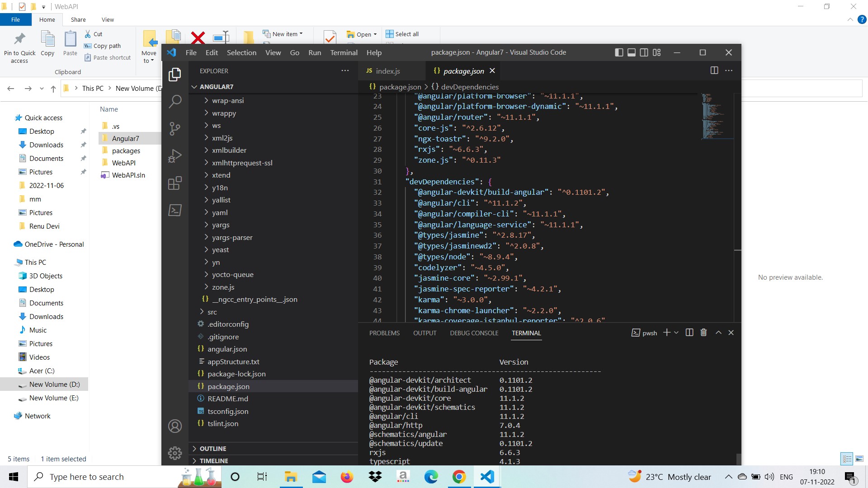Viewport: 868px width, 488px height.
Task: Click Select all in File Explorer ribbon
Action: [402, 34]
